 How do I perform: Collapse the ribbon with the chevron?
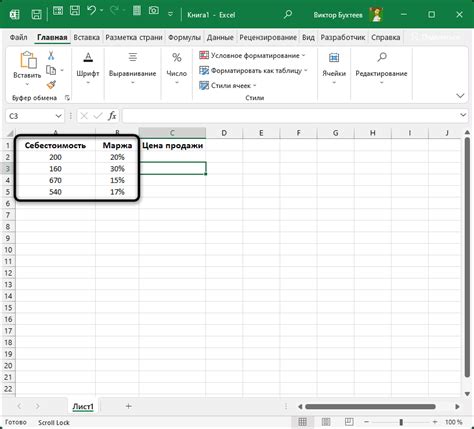click(x=460, y=96)
